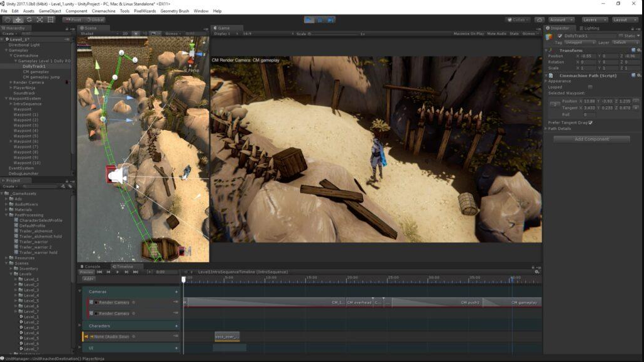Toggle scene lighting sun icon
This screenshot has height=362, width=644.
[x=136, y=34]
